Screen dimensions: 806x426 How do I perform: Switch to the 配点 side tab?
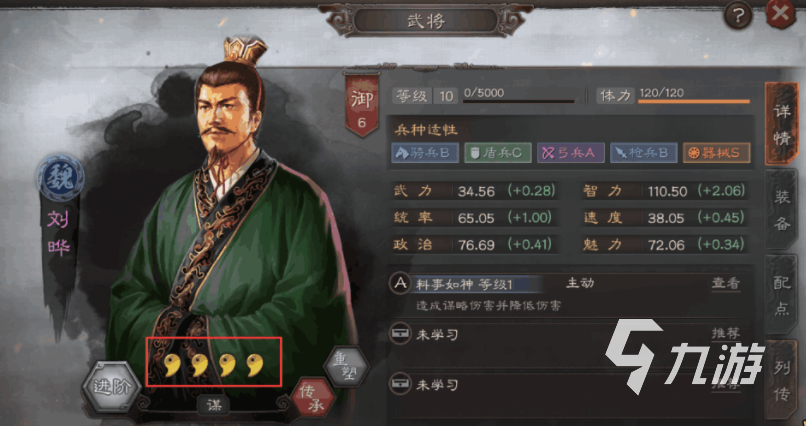782,297
